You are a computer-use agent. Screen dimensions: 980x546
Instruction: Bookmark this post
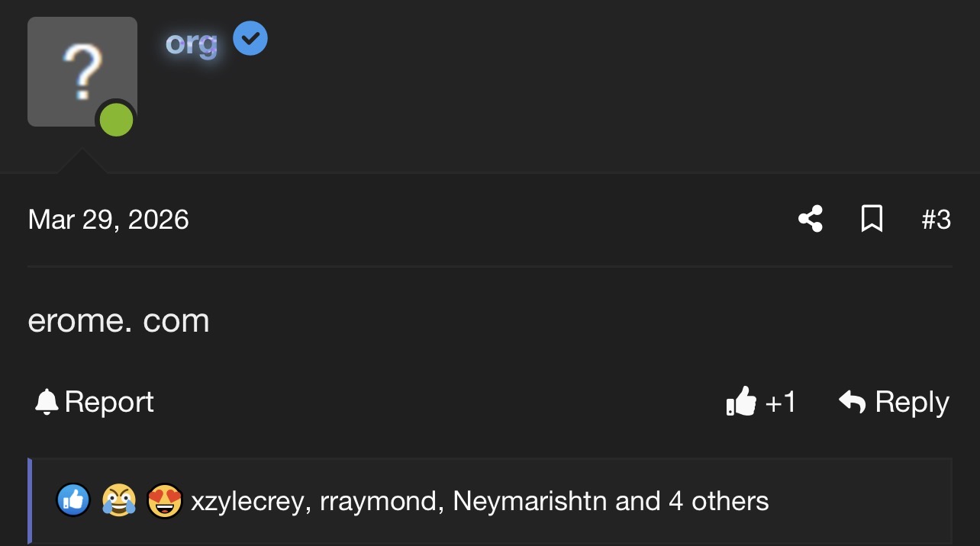[x=872, y=220]
